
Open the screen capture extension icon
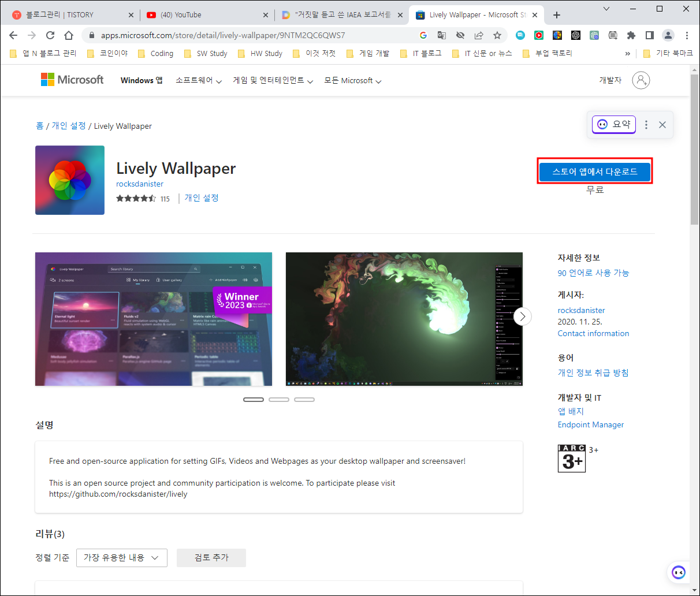pyautogui.click(x=613, y=35)
